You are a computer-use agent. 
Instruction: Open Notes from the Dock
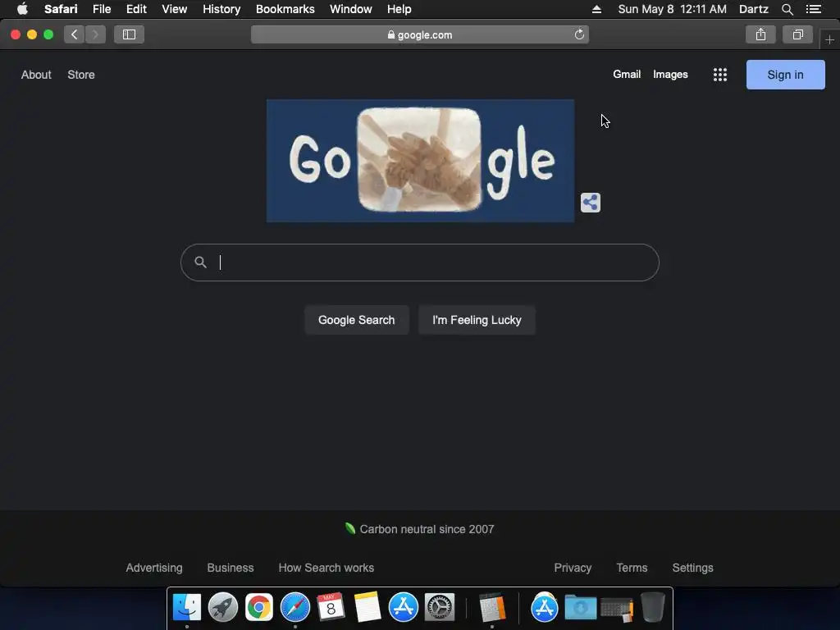(x=367, y=607)
